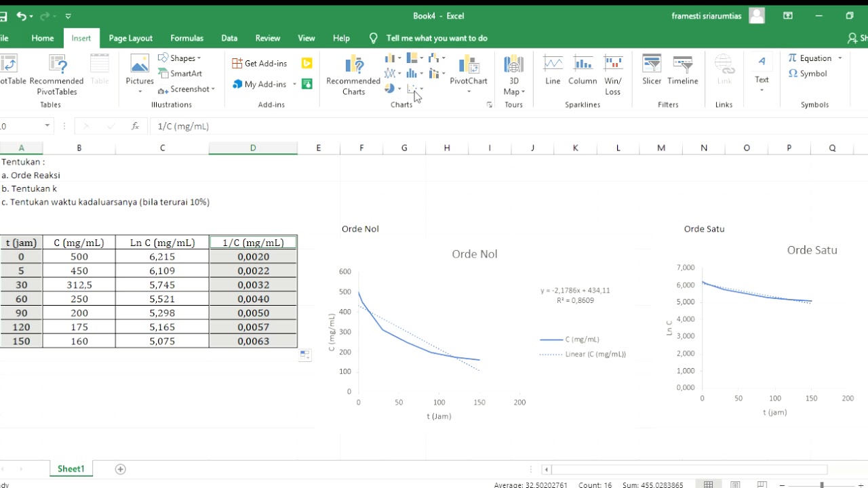This screenshot has width=868, height=488.
Task: Insert a SmartArt graphic
Action: (180, 73)
